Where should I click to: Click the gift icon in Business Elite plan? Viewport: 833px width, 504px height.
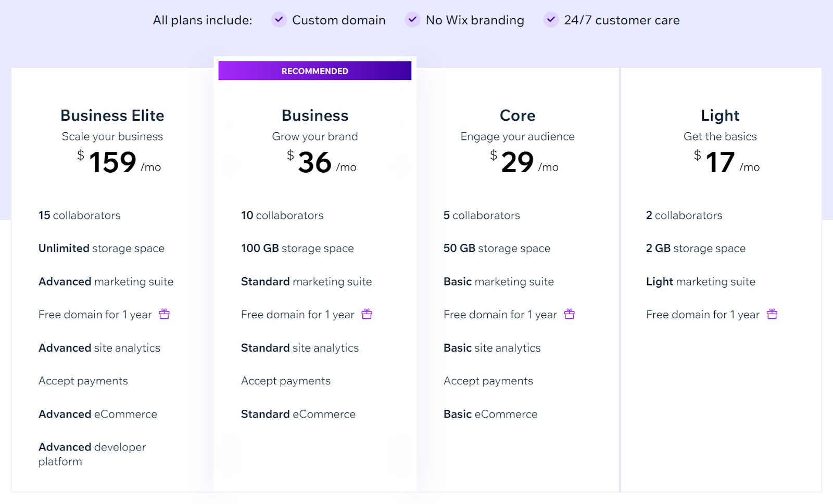164,314
